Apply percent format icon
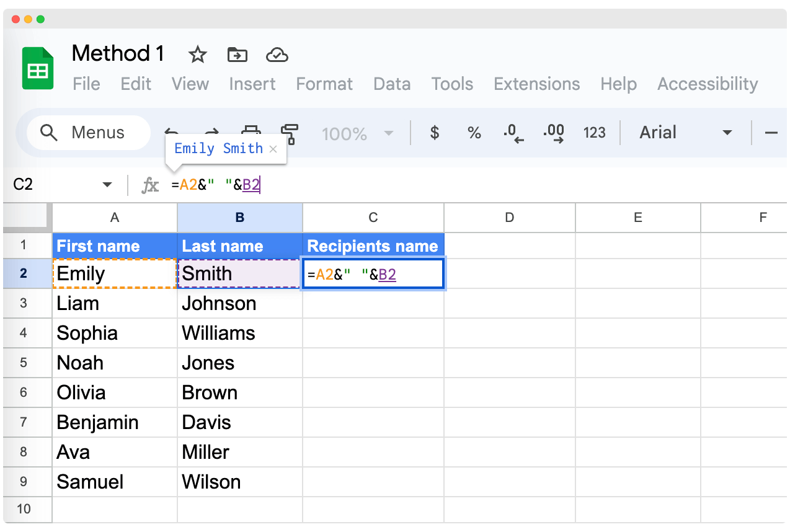The height and width of the screenshot is (532, 790). 474,132
